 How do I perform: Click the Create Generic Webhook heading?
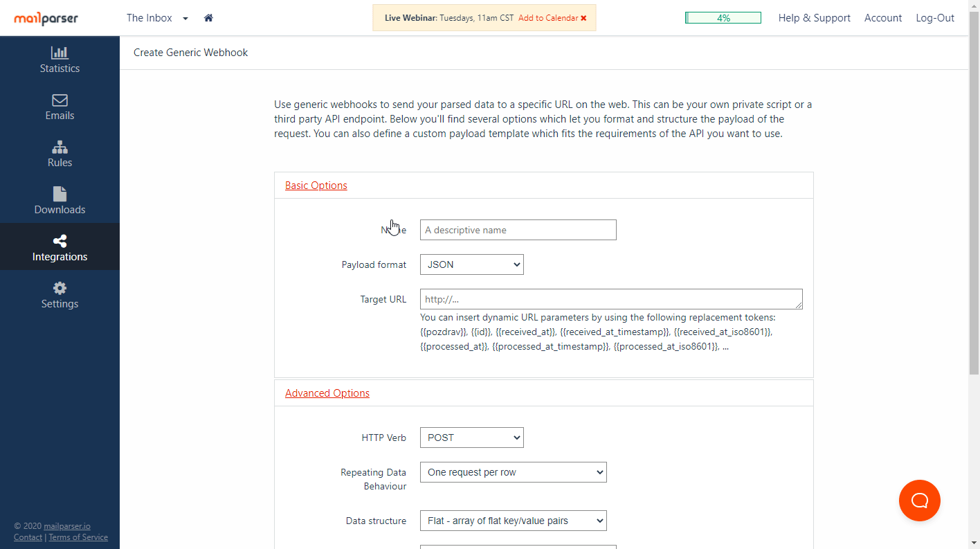tap(191, 53)
